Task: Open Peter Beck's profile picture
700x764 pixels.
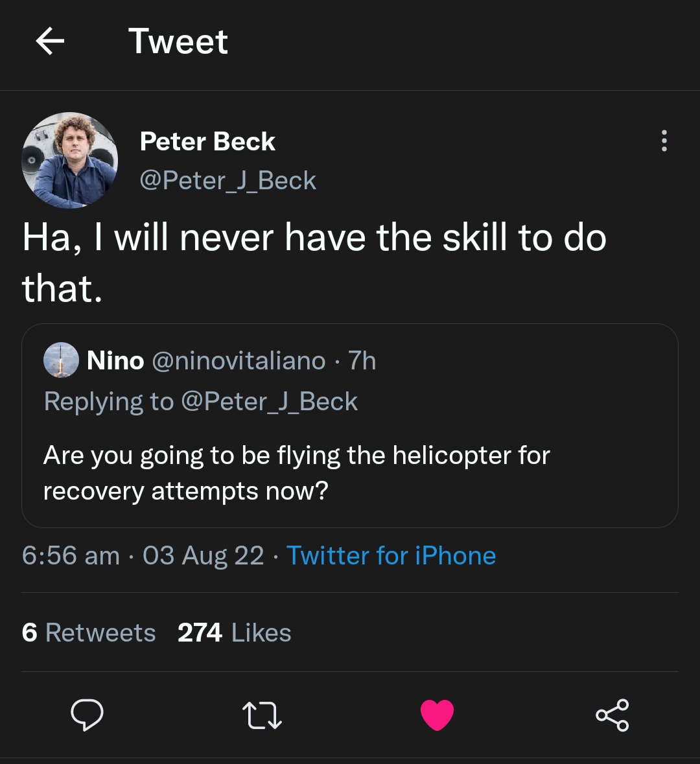Action: click(70, 160)
